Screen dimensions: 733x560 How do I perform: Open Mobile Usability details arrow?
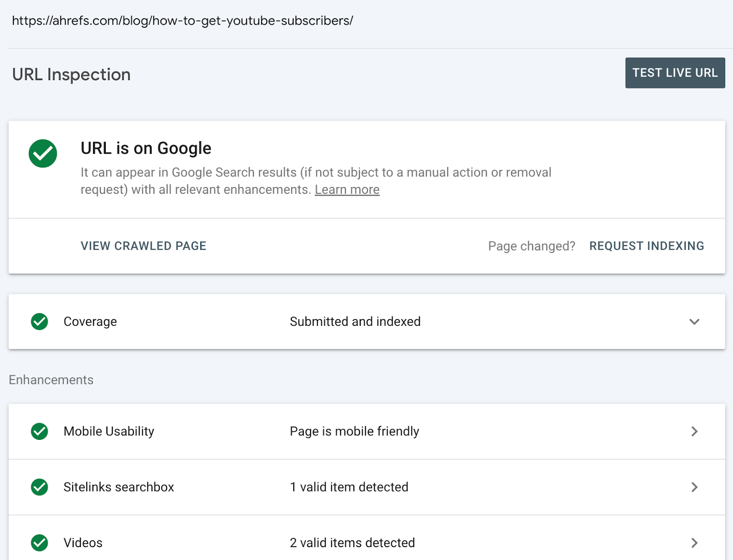[x=694, y=431]
